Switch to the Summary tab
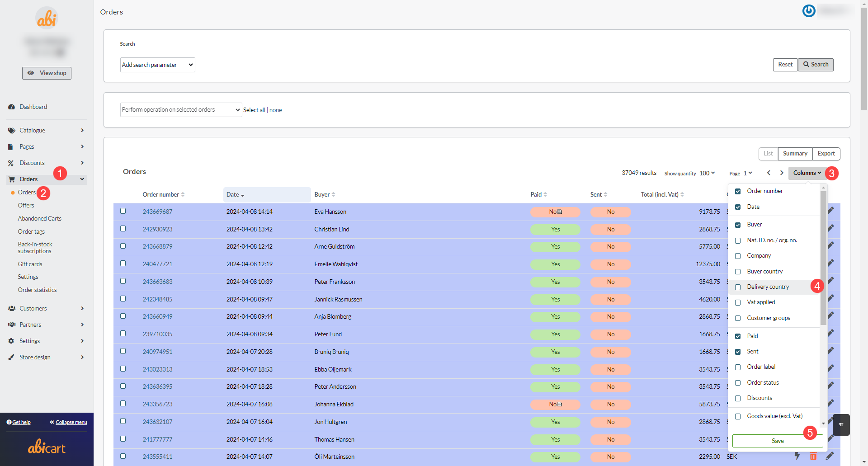The height and width of the screenshot is (466, 868). pos(795,154)
